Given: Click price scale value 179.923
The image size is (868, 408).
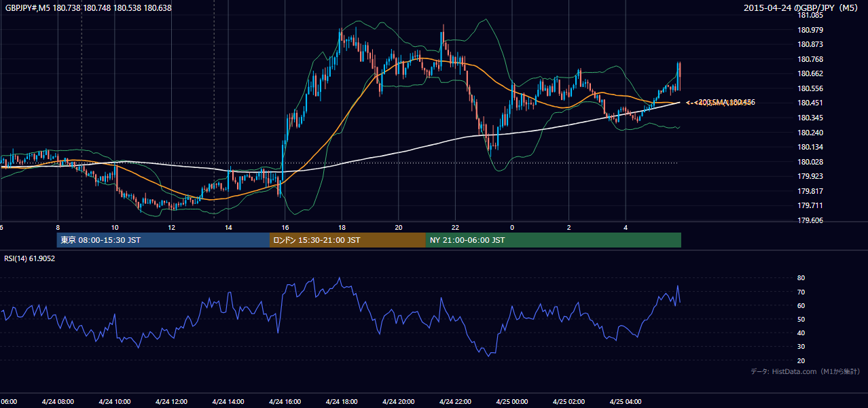Looking at the screenshot, I should click(809, 176).
